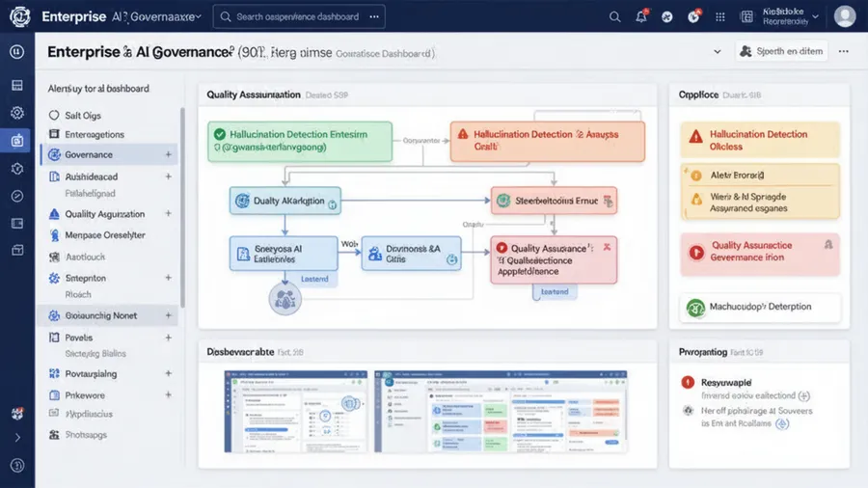Screen dimensions: 868x488
Task: Click the ellipsis inside search field
Action: (x=374, y=16)
